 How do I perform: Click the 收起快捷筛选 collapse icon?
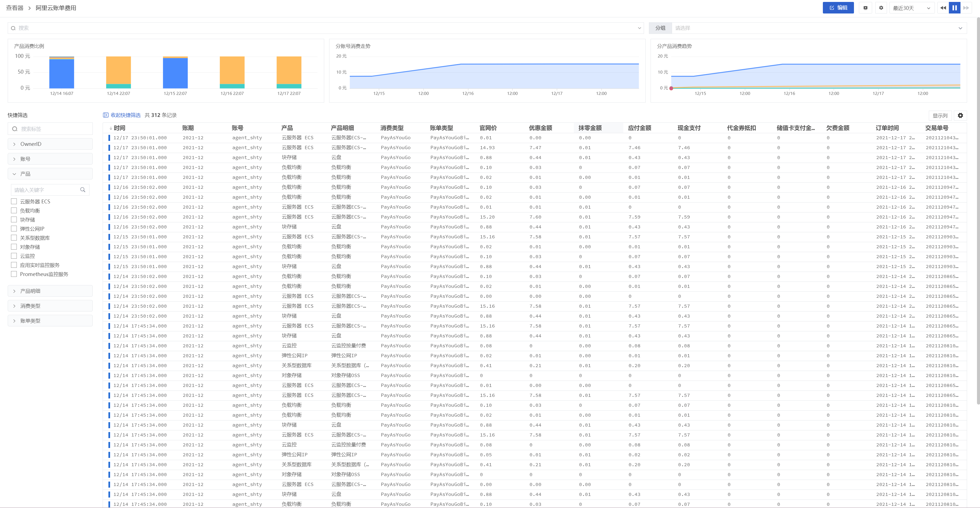(106, 115)
